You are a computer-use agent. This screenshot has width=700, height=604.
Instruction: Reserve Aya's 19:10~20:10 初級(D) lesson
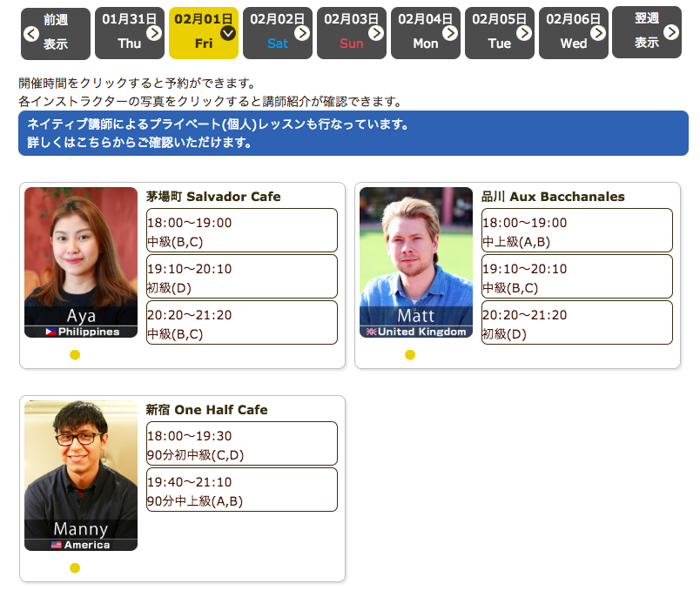pos(241,277)
